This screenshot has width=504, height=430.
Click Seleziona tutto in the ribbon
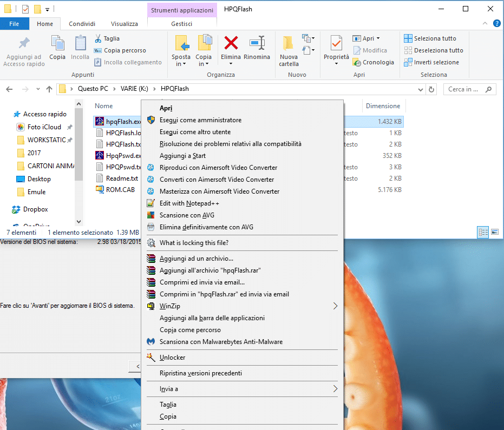coord(430,38)
